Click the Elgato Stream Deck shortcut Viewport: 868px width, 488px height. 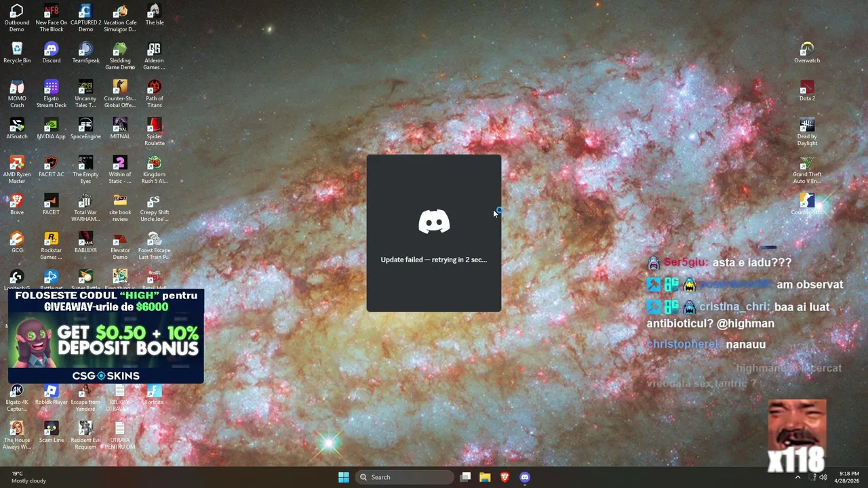[52, 94]
